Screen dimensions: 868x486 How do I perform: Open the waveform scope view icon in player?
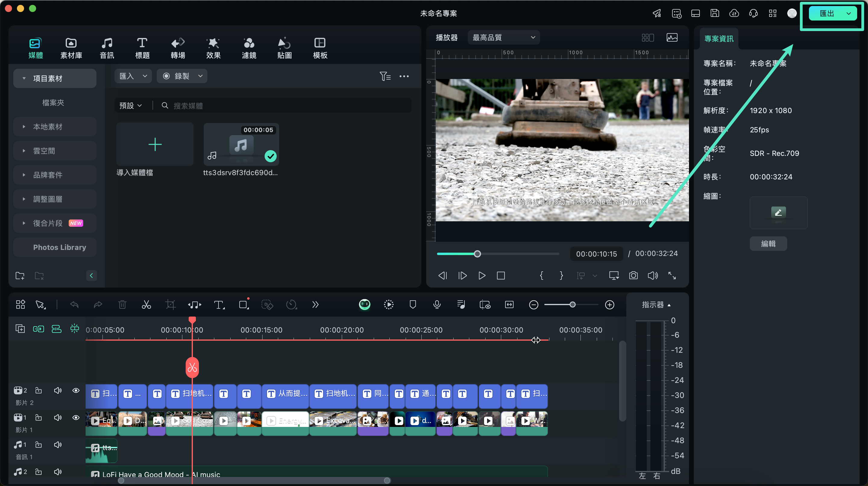672,37
